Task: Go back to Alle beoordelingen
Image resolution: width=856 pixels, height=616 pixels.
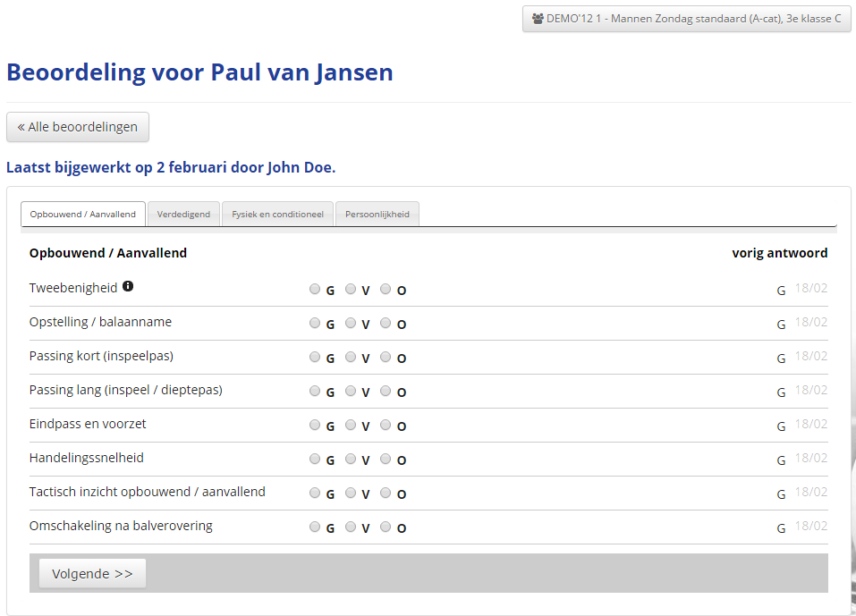Action: click(78, 127)
